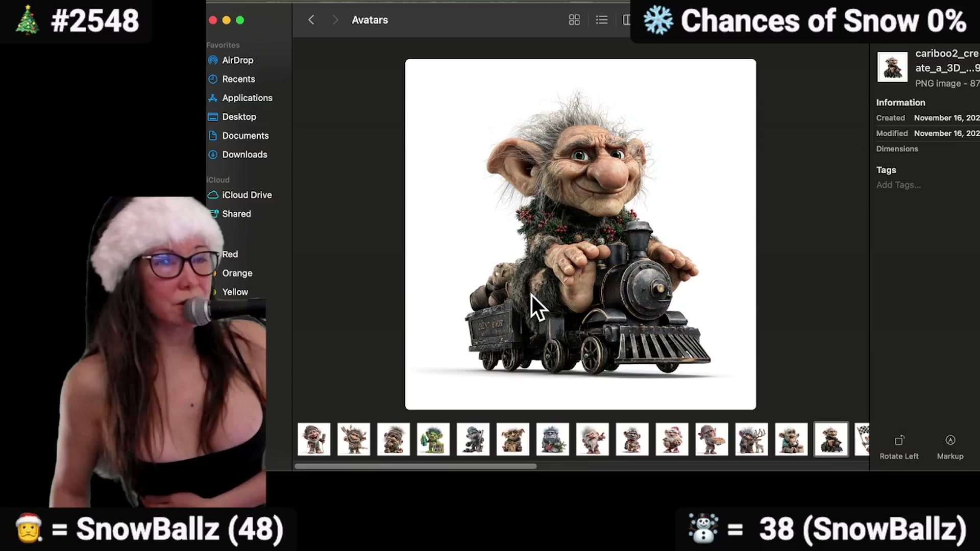This screenshot has width=980, height=551.
Task: Click the 'Dimensions' info row
Action: 927,148
